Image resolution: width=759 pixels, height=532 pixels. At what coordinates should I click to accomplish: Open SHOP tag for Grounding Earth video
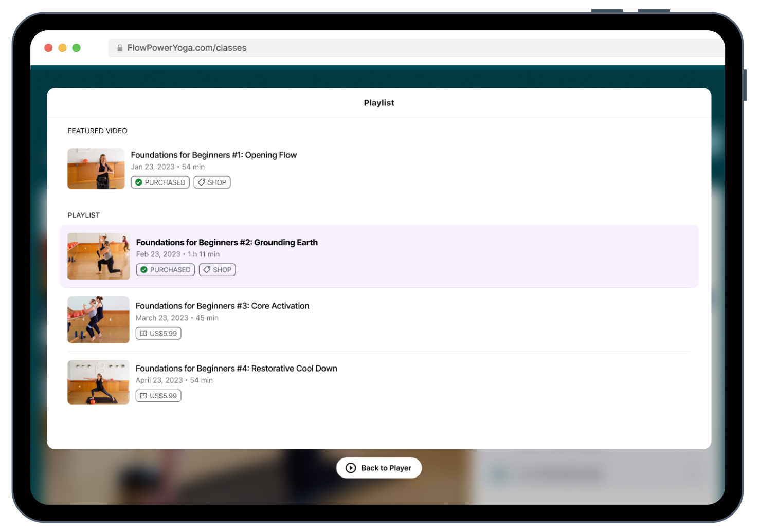pyautogui.click(x=217, y=270)
